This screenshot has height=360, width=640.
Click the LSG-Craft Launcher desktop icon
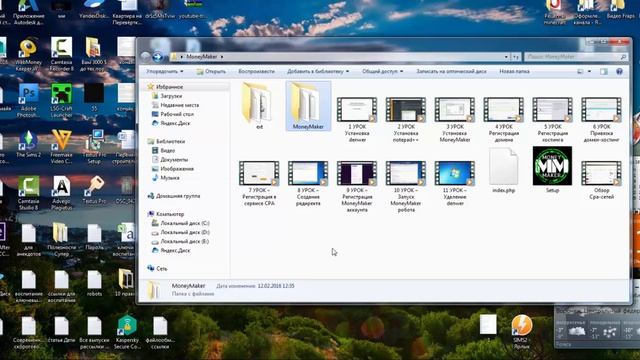point(61,101)
